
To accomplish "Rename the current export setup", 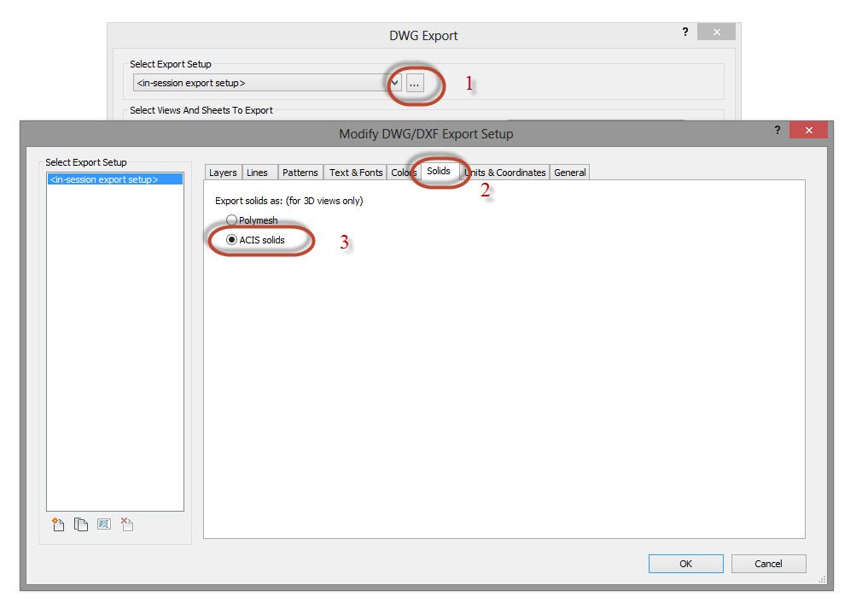I will click(103, 524).
